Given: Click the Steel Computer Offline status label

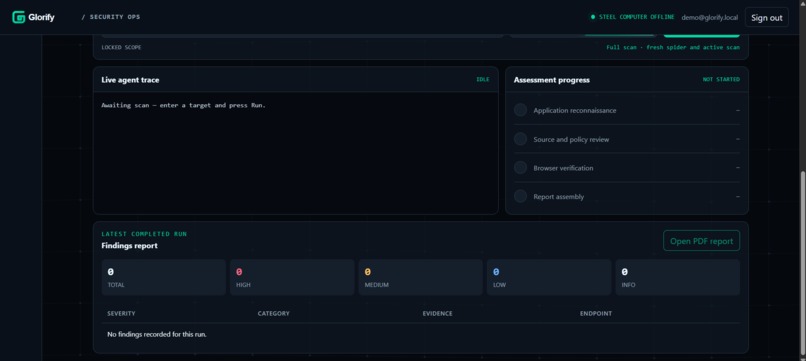Looking at the screenshot, I should click(636, 17).
